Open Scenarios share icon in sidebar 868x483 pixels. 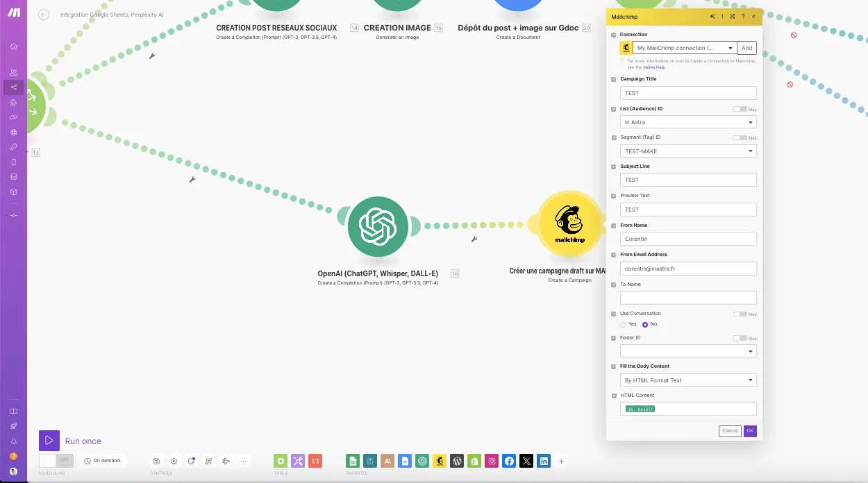[x=13, y=87]
